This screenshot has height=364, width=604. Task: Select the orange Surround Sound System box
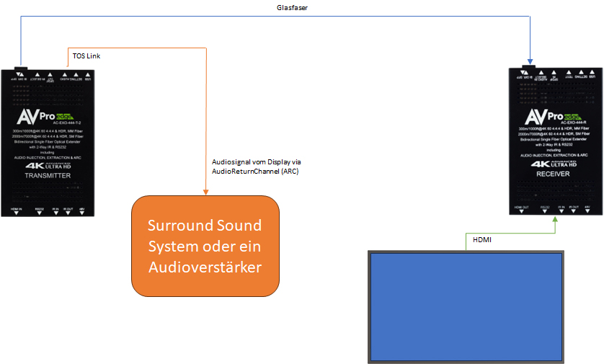pos(205,246)
